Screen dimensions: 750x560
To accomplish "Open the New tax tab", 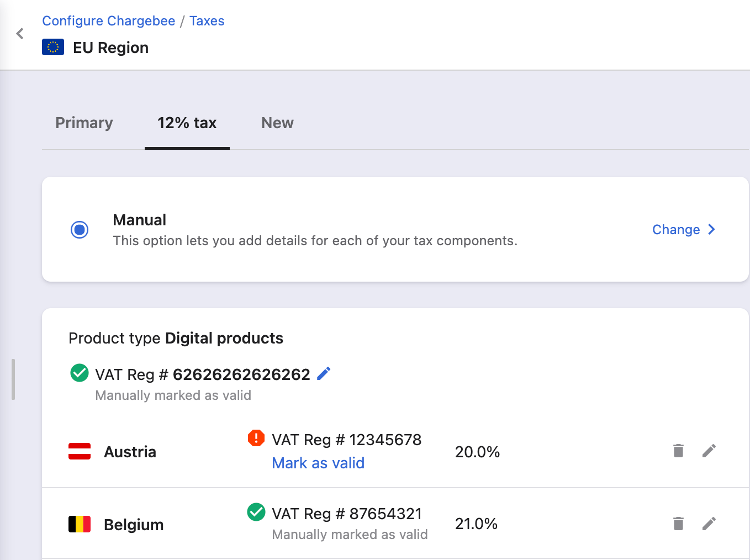I will pyautogui.click(x=277, y=123).
